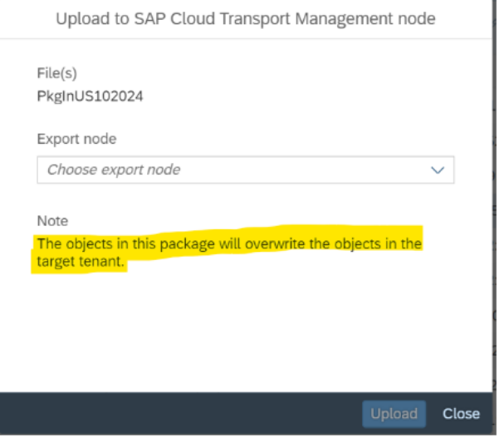Click the Export node field label
504x438 pixels.
pos(77,139)
